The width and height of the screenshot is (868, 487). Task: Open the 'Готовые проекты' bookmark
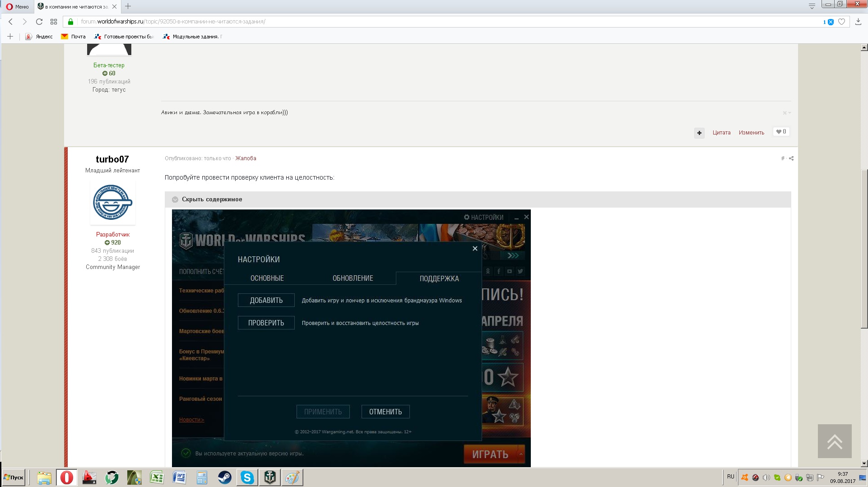pyautogui.click(x=124, y=37)
